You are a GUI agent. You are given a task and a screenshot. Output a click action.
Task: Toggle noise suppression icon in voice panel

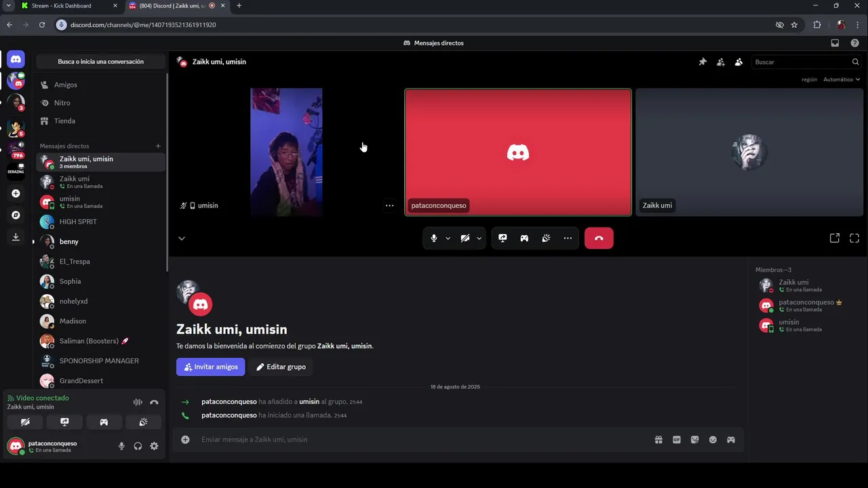pos(138,402)
